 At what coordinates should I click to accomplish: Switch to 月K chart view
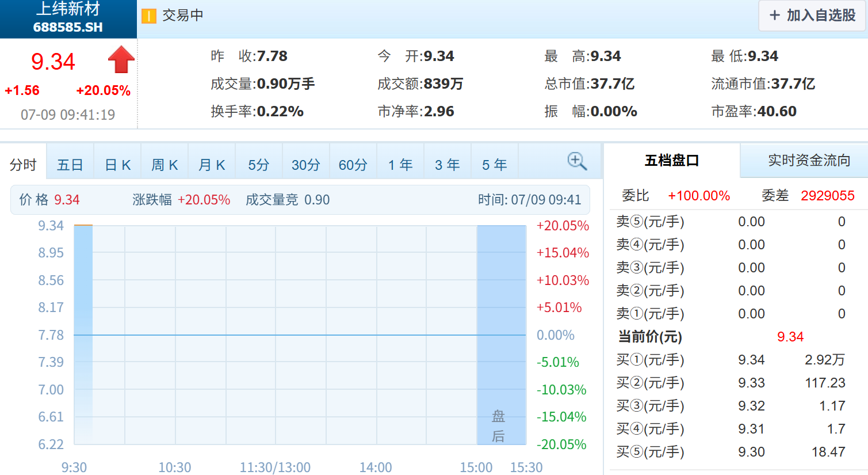tap(212, 165)
